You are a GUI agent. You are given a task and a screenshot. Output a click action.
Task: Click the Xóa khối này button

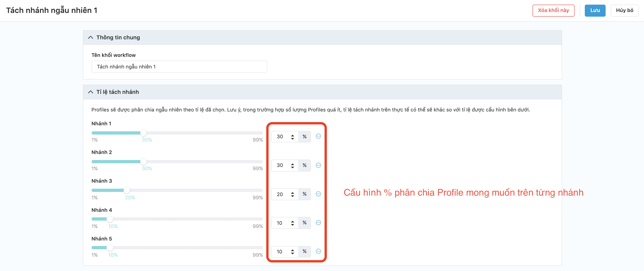(x=553, y=10)
